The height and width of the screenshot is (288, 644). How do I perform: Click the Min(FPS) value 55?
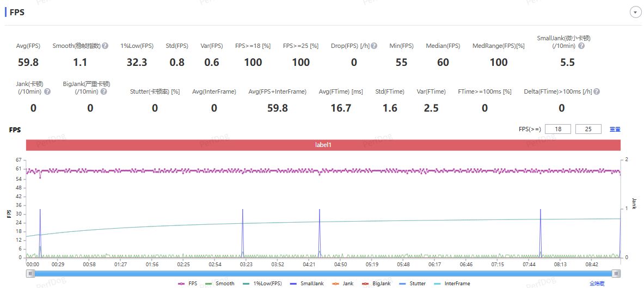(x=401, y=63)
